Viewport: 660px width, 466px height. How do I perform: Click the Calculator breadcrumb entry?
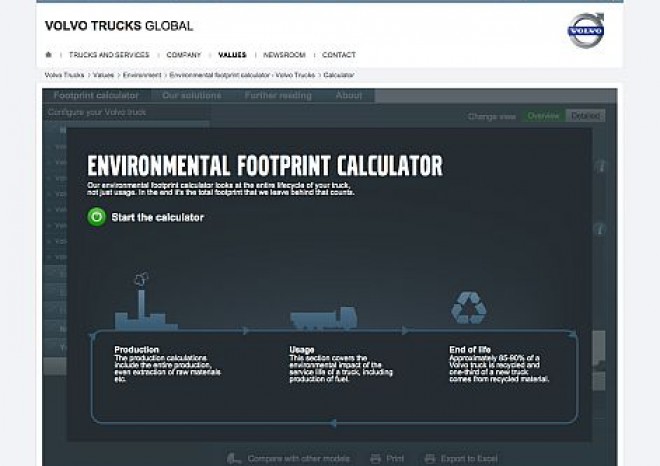click(x=339, y=75)
